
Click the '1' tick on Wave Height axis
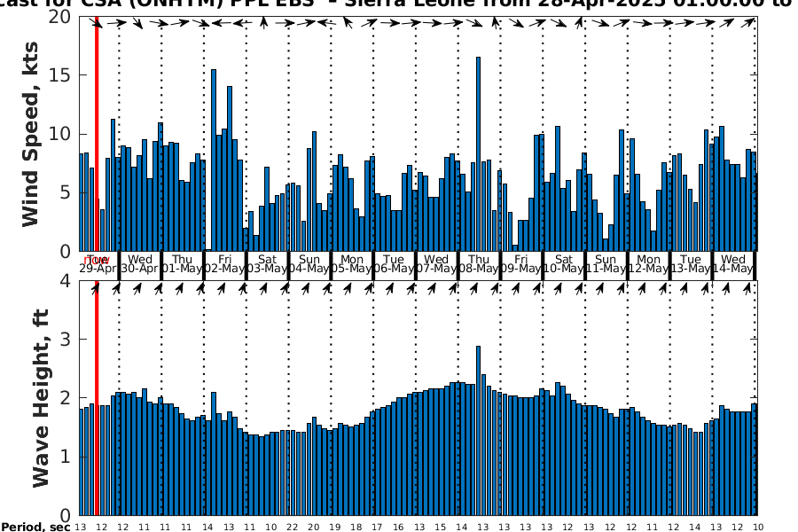pos(65,456)
